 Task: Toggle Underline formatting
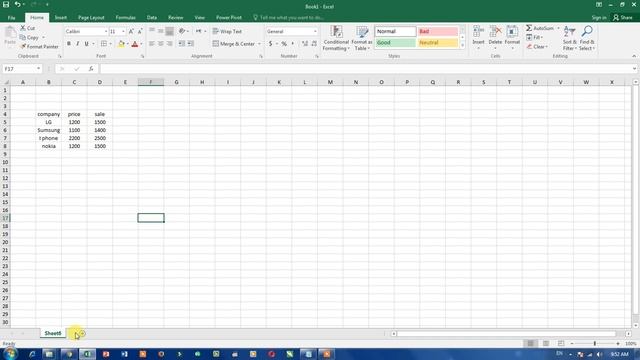pos(87,44)
